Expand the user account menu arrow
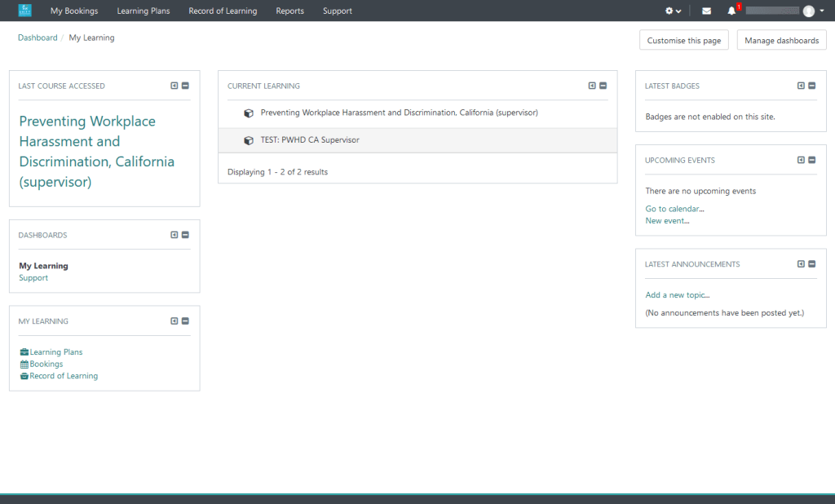Image resolution: width=835 pixels, height=504 pixels. click(822, 11)
